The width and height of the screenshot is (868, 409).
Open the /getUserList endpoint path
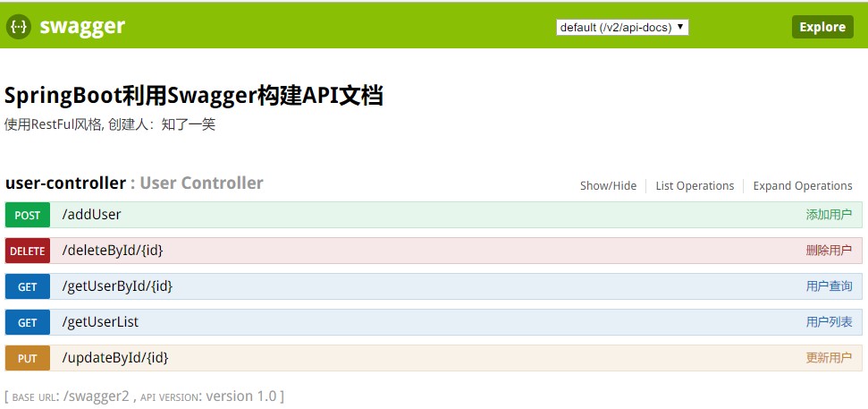(x=100, y=322)
